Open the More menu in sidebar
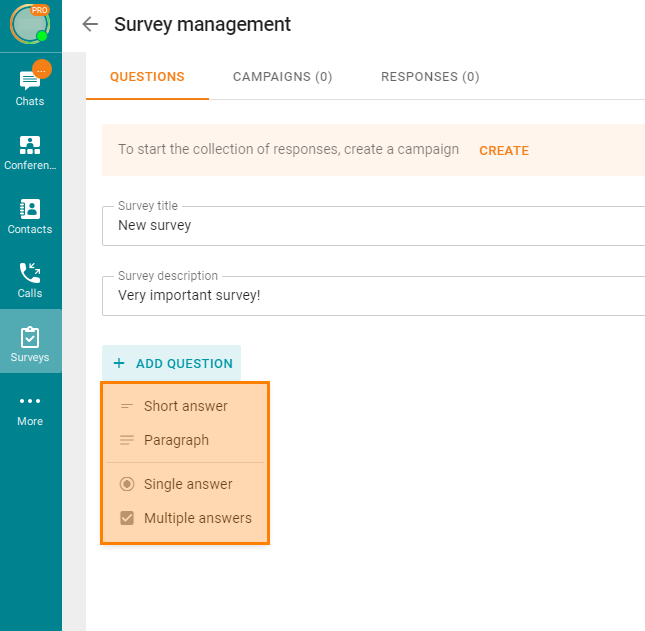The image size is (645, 631). (30, 411)
